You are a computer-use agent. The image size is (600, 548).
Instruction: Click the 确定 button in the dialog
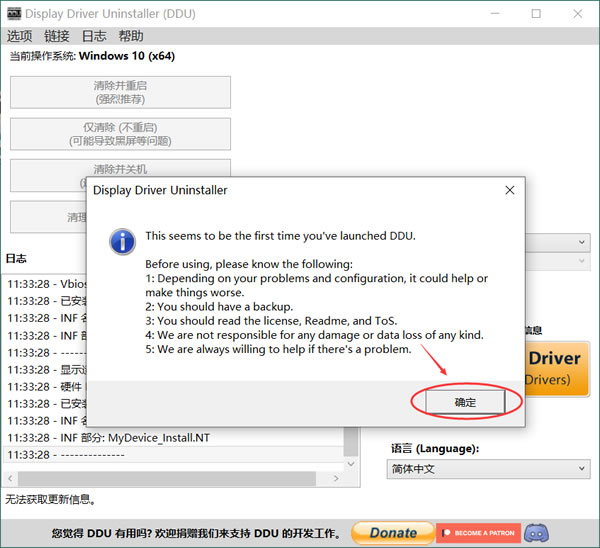[465, 401]
